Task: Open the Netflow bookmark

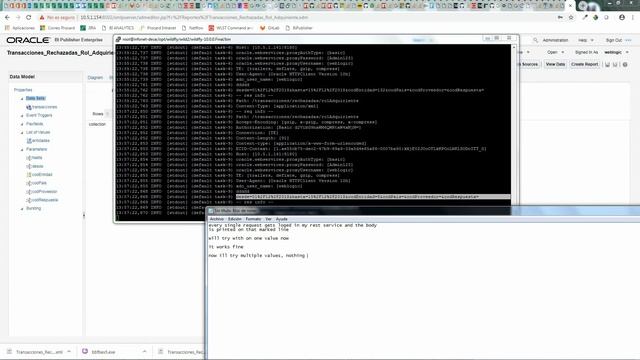Action: coord(193,28)
